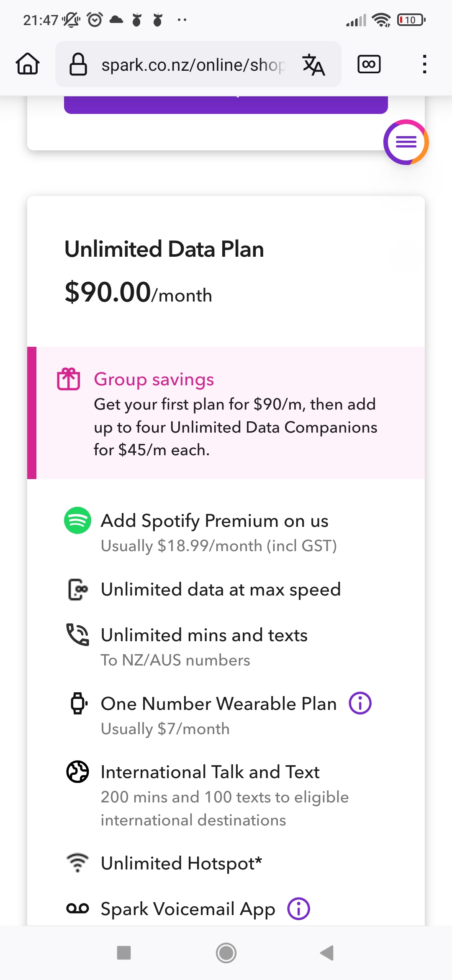This screenshot has width=452, height=980.
Task: Open the page translate icon
Action: point(313,64)
